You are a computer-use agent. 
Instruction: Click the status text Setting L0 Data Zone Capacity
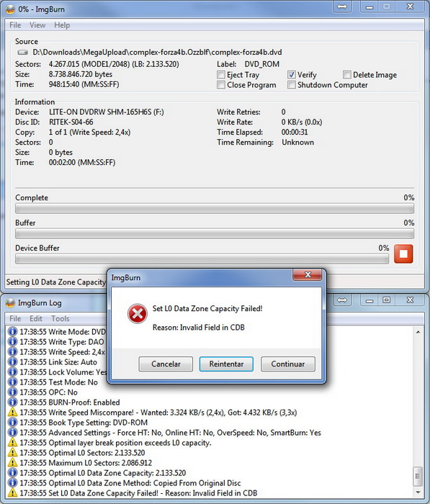tap(55, 282)
